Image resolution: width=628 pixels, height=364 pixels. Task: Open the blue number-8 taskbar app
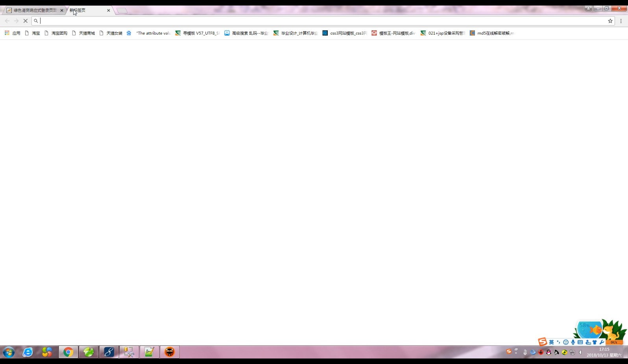coord(109,352)
